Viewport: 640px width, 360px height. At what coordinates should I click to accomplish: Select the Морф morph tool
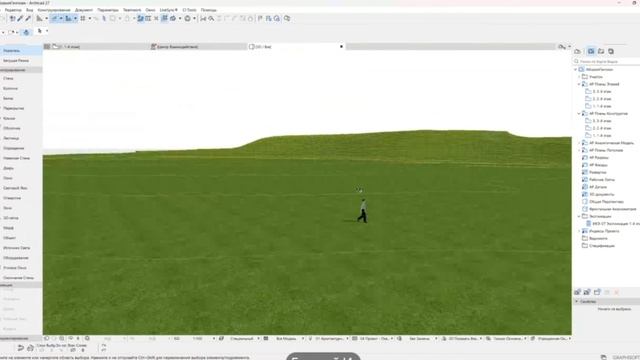(20, 228)
